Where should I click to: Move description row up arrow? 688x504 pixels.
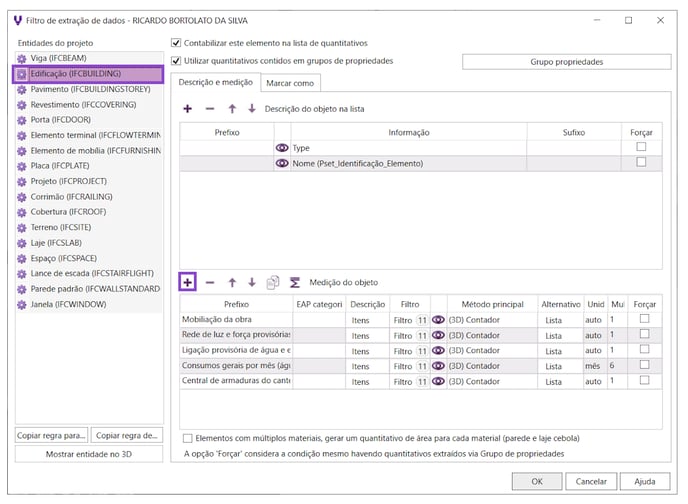pos(232,109)
